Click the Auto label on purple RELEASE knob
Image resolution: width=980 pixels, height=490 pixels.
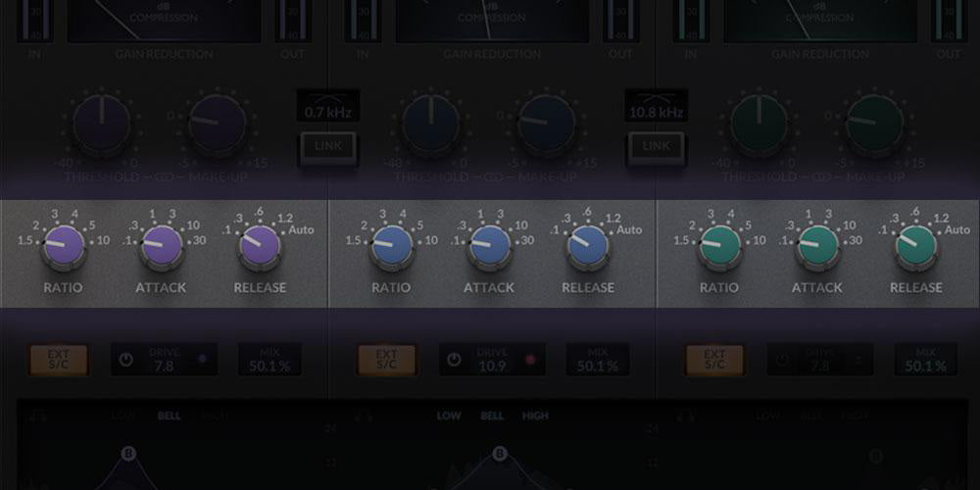tap(301, 230)
